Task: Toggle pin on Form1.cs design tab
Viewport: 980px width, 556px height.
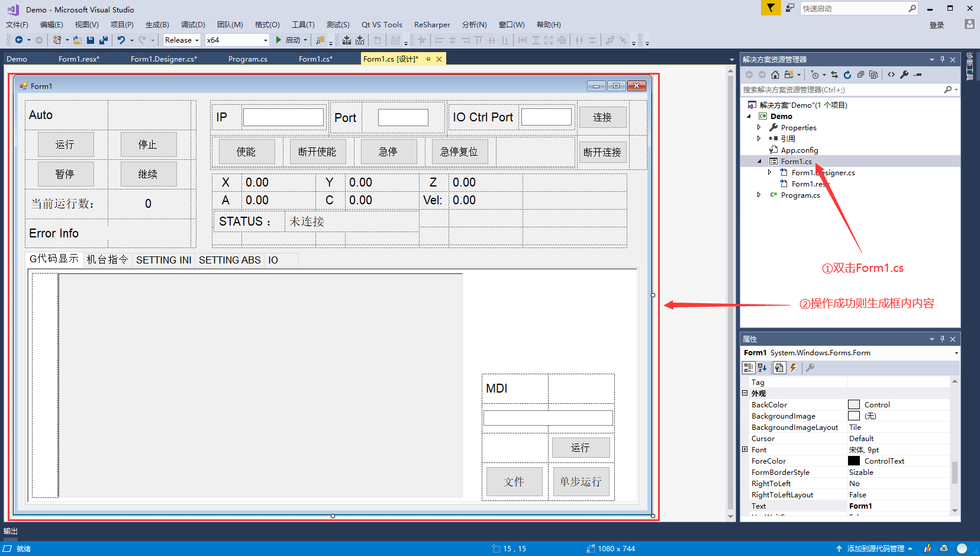Action: point(428,59)
